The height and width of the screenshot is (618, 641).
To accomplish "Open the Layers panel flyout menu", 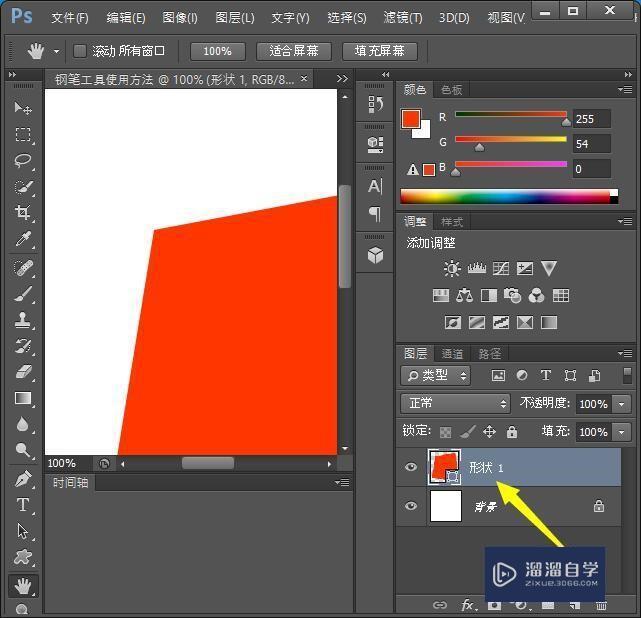I will 625,353.
